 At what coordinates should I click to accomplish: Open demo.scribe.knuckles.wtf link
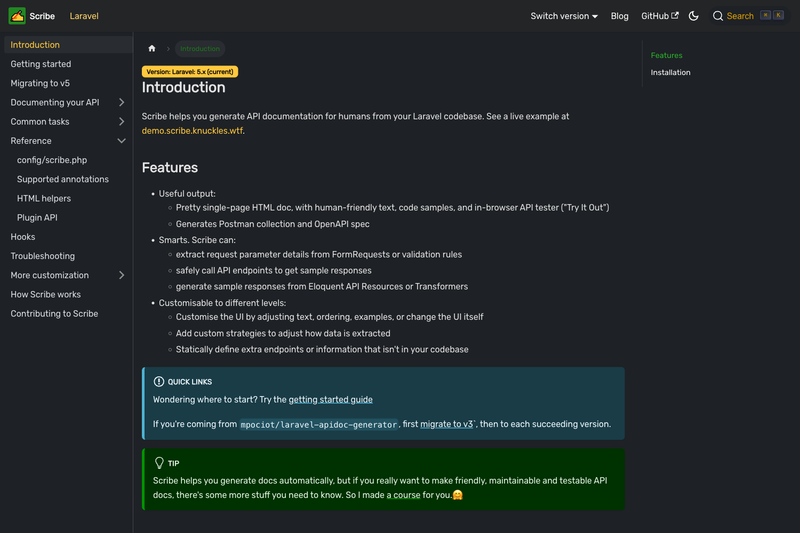click(x=192, y=131)
